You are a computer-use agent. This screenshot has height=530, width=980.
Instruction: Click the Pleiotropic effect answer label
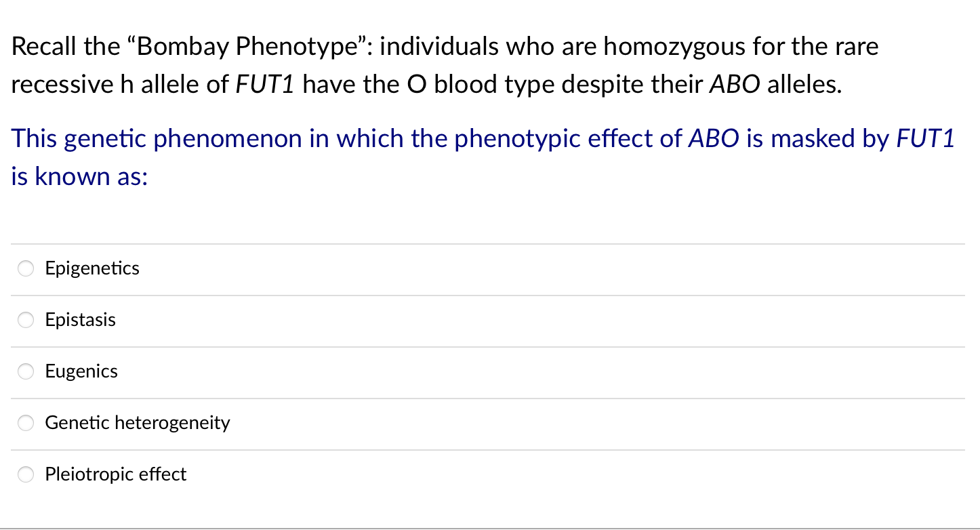click(x=116, y=474)
